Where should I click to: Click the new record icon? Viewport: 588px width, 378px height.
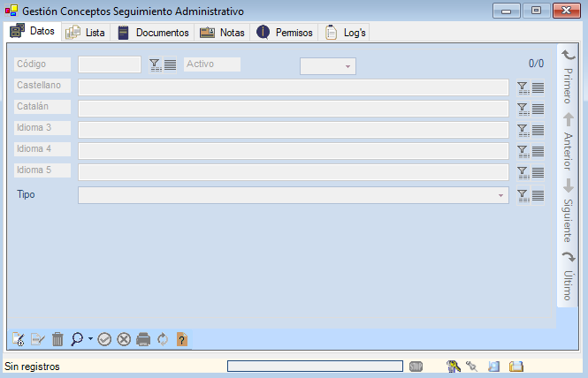coord(18,339)
